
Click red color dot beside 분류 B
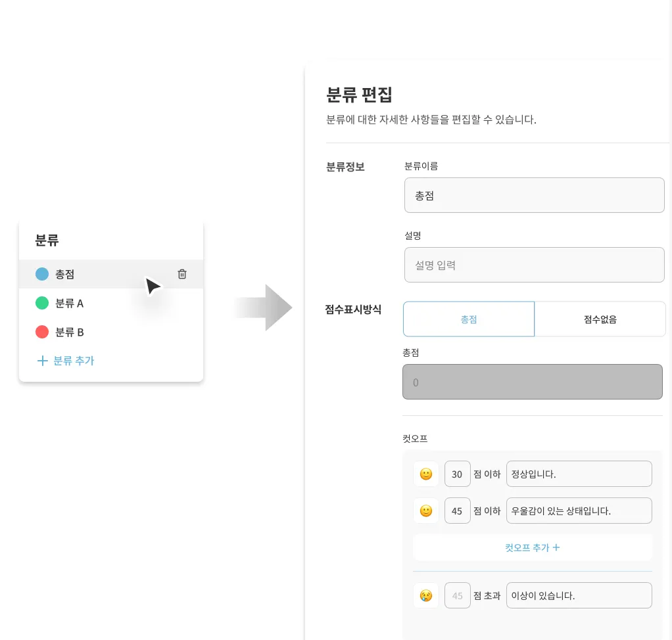coord(42,332)
